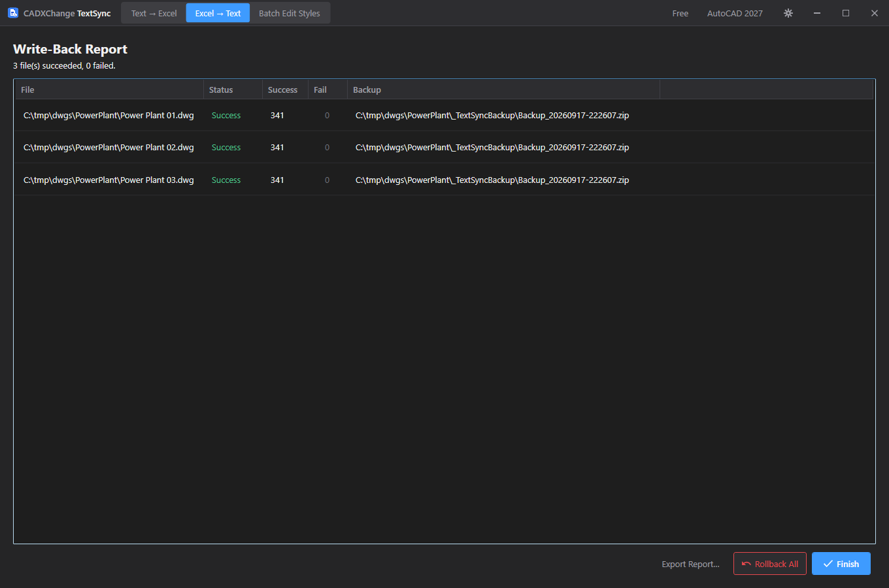Viewport: 889px width, 588px height.
Task: Click success count 341 for Power Plant 03.dwg
Action: (x=277, y=180)
